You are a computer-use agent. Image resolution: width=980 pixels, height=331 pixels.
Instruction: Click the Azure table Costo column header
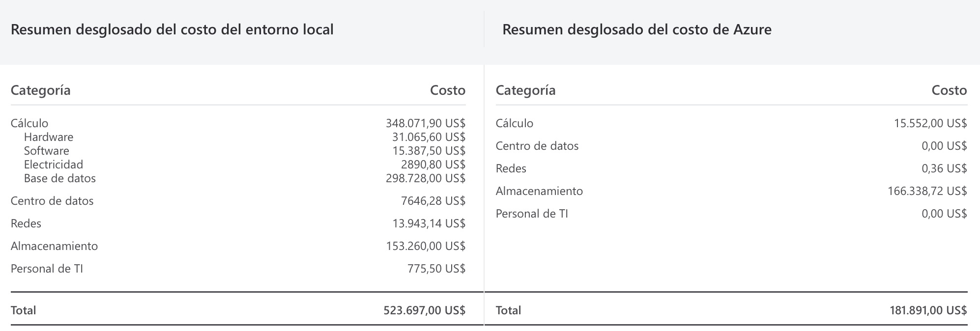click(950, 90)
